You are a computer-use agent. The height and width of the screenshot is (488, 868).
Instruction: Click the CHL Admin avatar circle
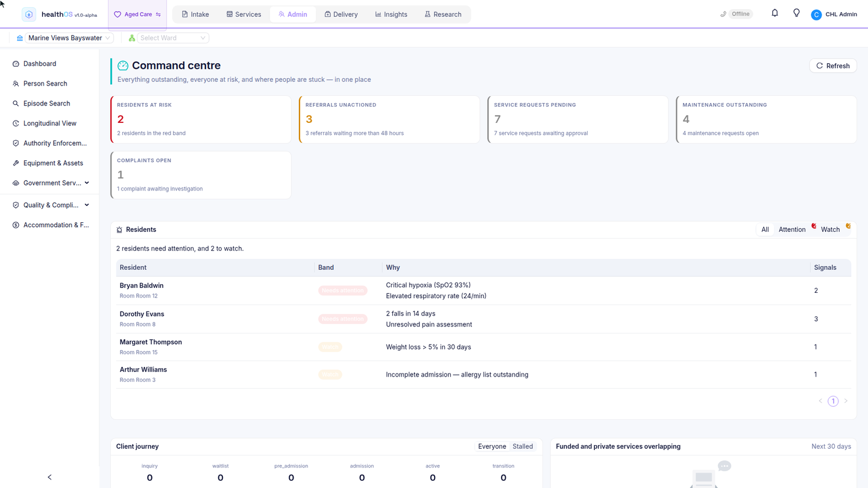(816, 14)
